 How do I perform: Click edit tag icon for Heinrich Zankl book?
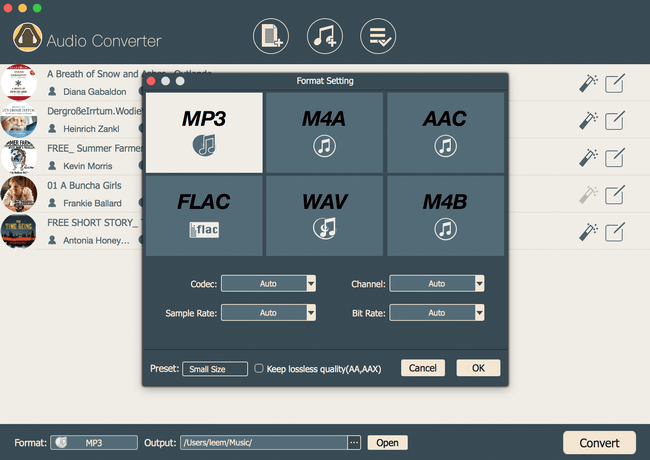[x=616, y=121]
